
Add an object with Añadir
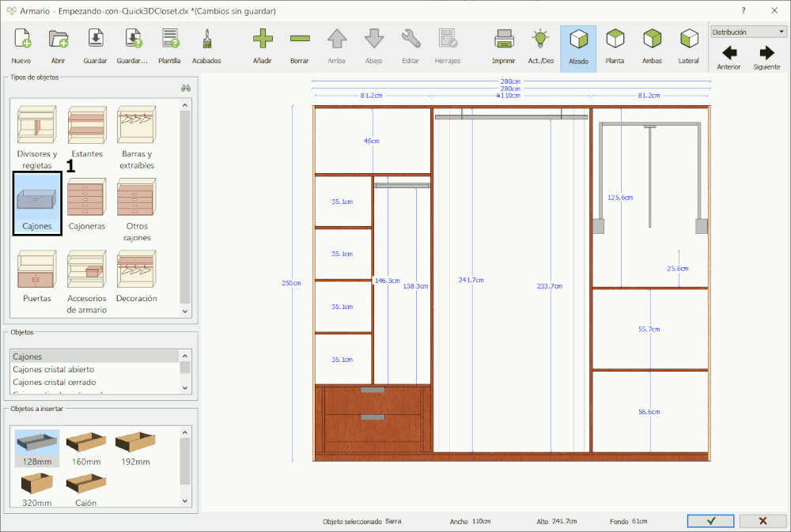[x=263, y=47]
